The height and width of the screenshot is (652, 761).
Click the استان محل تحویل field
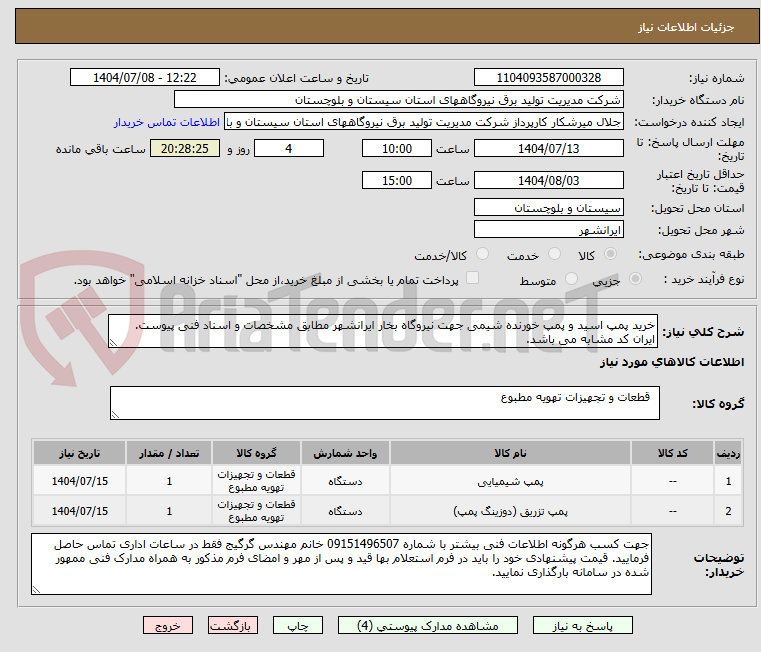click(548, 207)
